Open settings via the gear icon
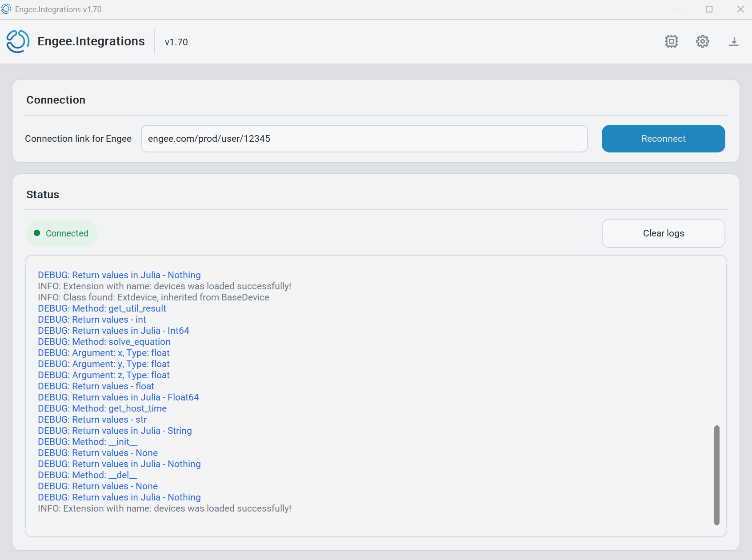 pos(702,41)
